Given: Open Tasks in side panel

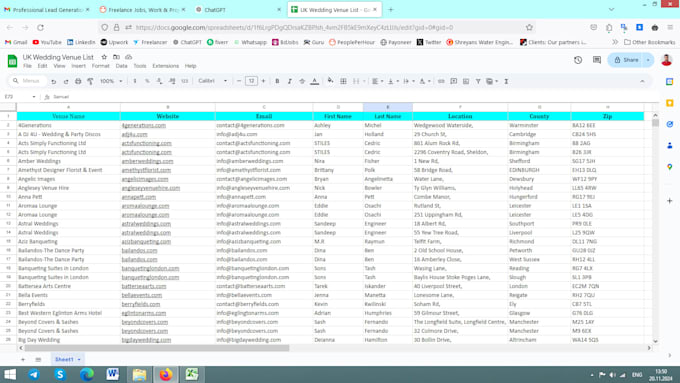Looking at the screenshot, I should (x=670, y=124).
